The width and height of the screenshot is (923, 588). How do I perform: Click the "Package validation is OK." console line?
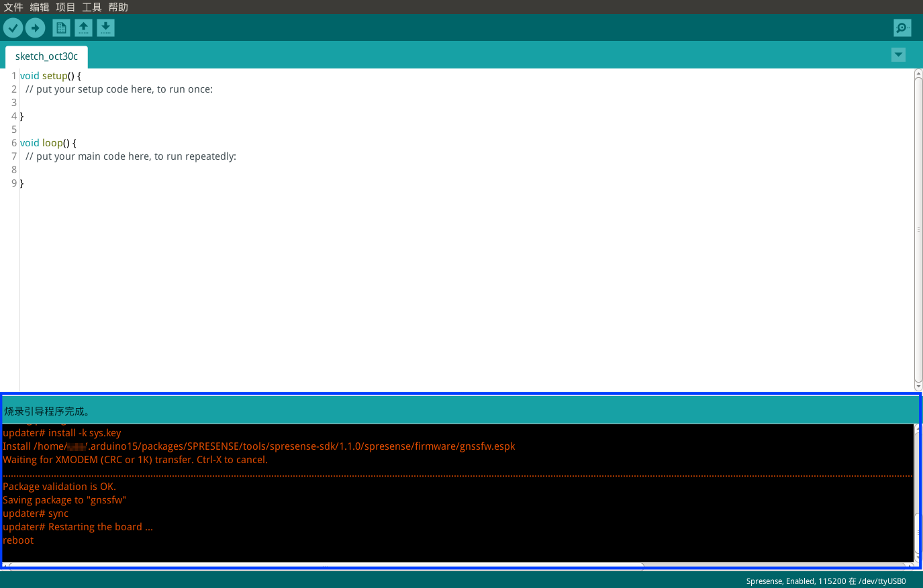(59, 487)
